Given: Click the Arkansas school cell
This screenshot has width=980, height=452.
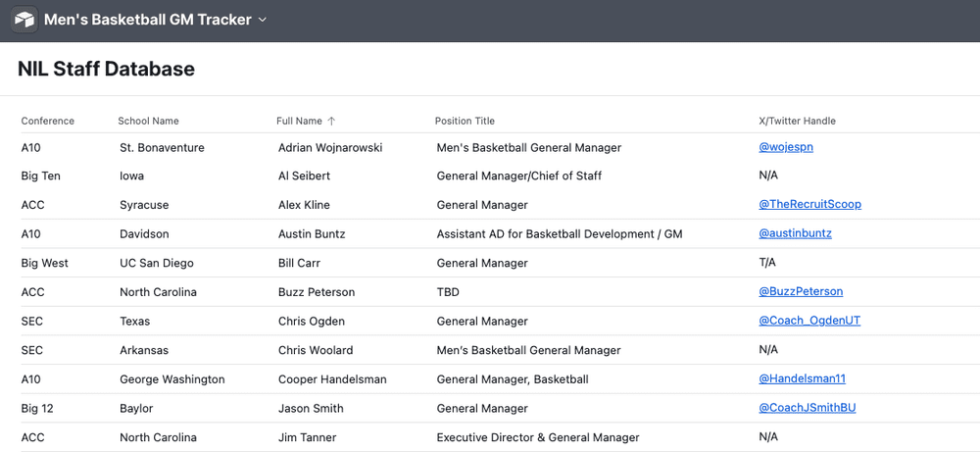Looking at the screenshot, I should click(144, 350).
